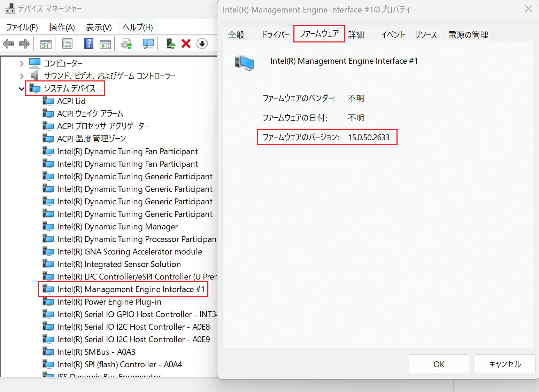
Task: Click the キャンセル button
Action: tap(505, 364)
